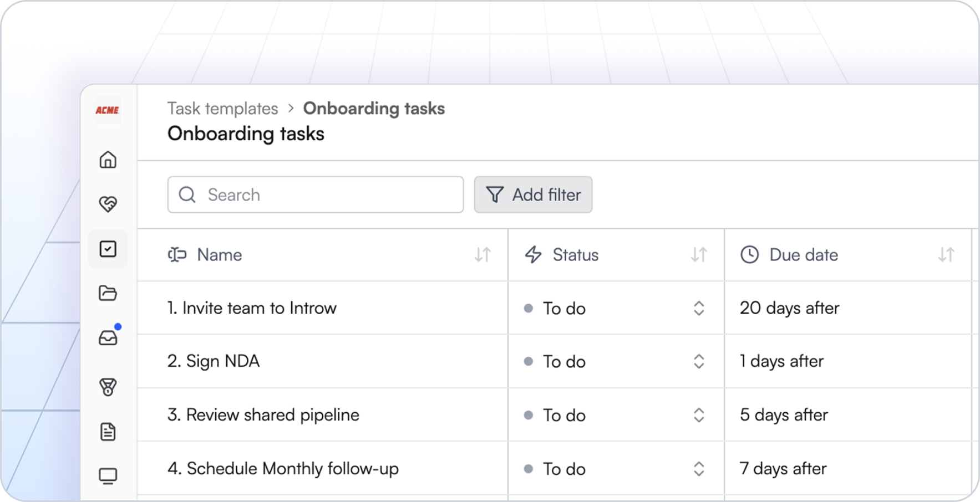Select the checkbox tasks sidebar icon
This screenshot has height=502, width=980.
click(108, 249)
